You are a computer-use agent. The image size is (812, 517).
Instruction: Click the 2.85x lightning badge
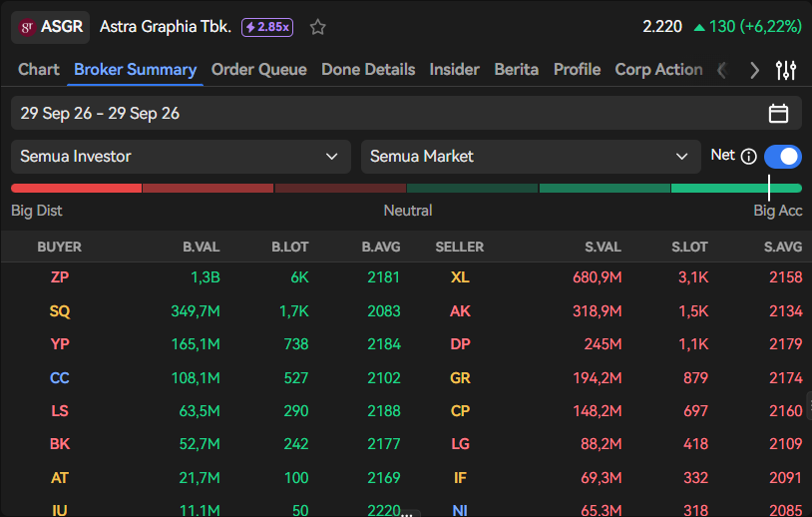coord(267,27)
